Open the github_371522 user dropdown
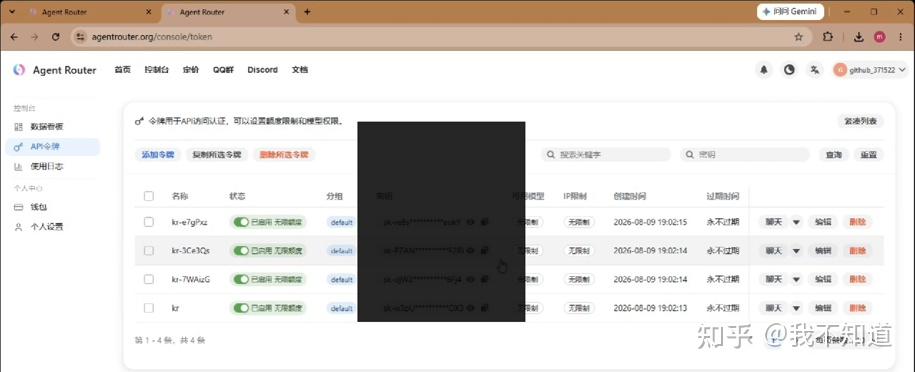915x372 pixels. [870, 70]
